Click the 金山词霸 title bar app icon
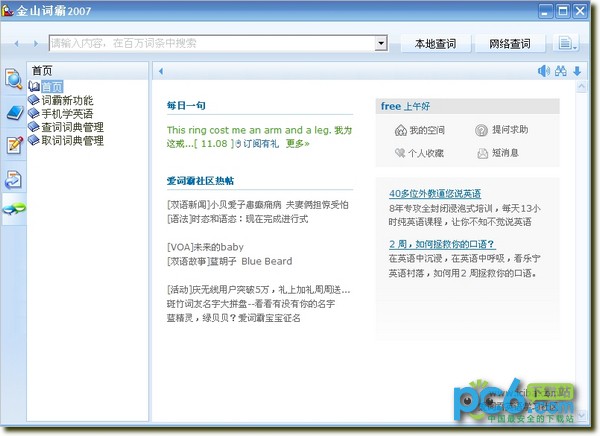600x436 pixels. [x=8, y=11]
